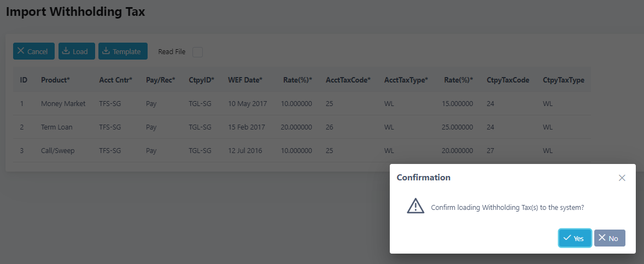Image resolution: width=644 pixels, height=264 pixels.
Task: Click the AcctTaxCode* column header
Action: 348,80
